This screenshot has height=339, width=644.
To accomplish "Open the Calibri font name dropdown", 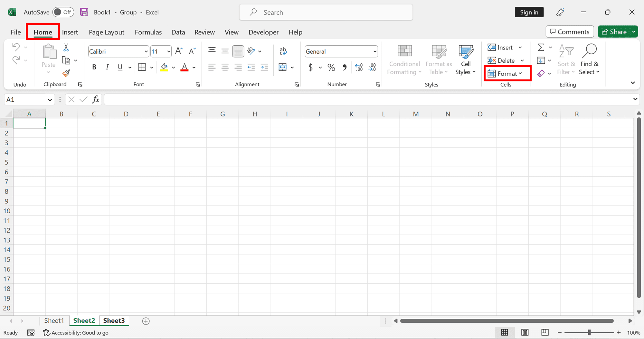I will coord(146,51).
